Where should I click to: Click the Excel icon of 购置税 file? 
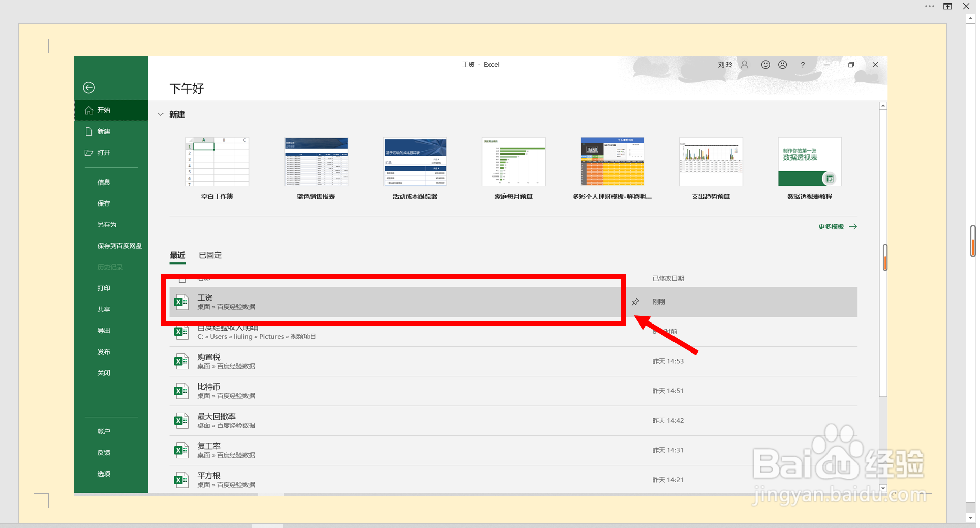(181, 362)
